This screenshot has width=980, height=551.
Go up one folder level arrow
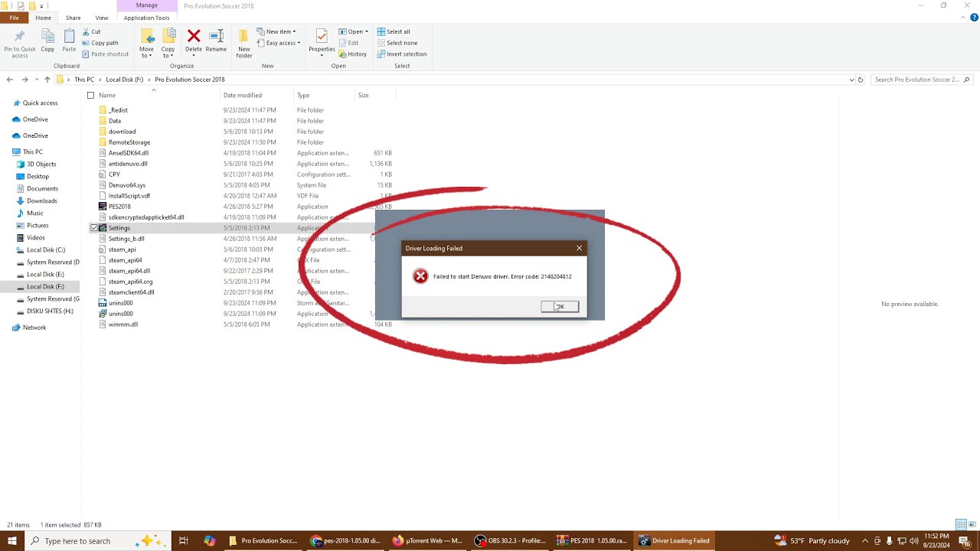click(x=47, y=80)
